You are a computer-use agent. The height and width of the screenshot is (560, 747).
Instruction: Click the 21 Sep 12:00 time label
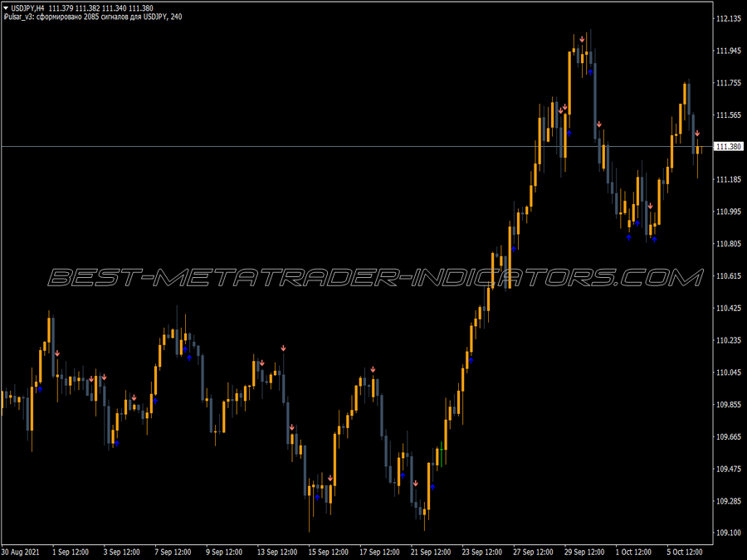431,552
